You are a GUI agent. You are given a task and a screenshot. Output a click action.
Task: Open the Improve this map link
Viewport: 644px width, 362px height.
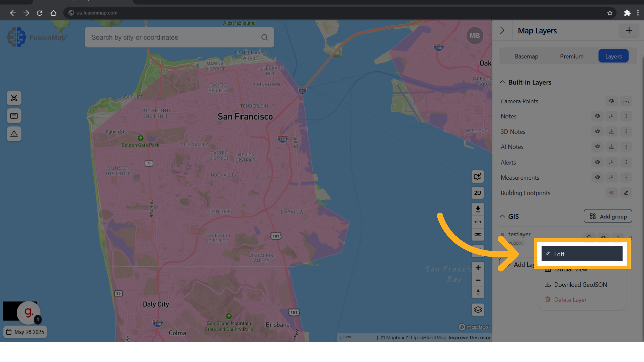click(x=469, y=338)
